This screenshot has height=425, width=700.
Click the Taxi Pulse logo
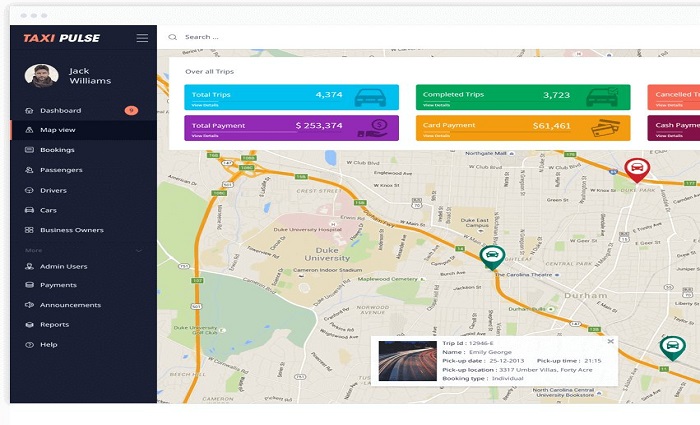(62, 38)
